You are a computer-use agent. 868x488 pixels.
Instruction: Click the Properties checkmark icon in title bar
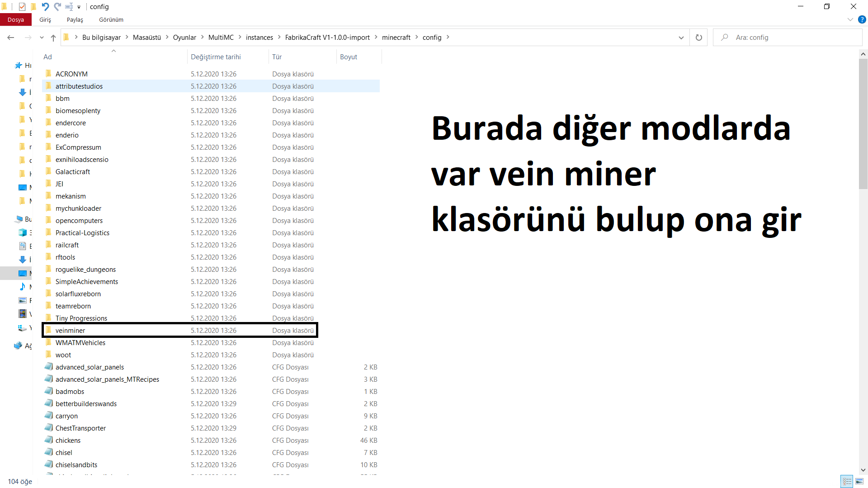coord(22,6)
